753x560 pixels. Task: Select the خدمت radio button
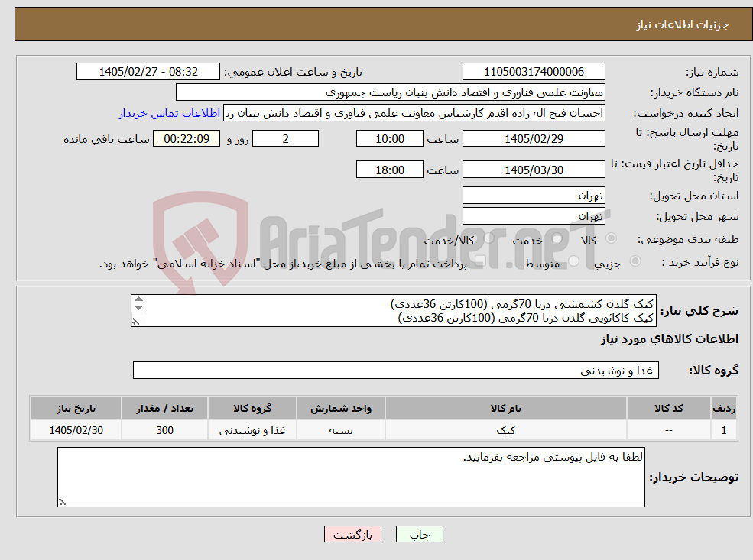[557, 238]
